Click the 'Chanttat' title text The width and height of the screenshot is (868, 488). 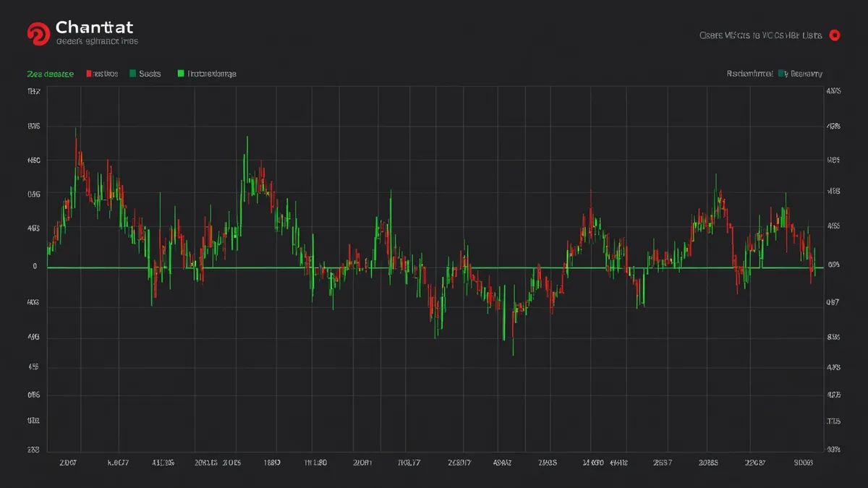tap(94, 27)
